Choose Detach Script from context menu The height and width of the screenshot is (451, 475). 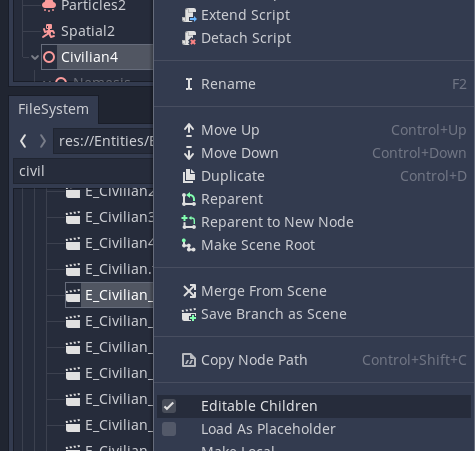314,38
